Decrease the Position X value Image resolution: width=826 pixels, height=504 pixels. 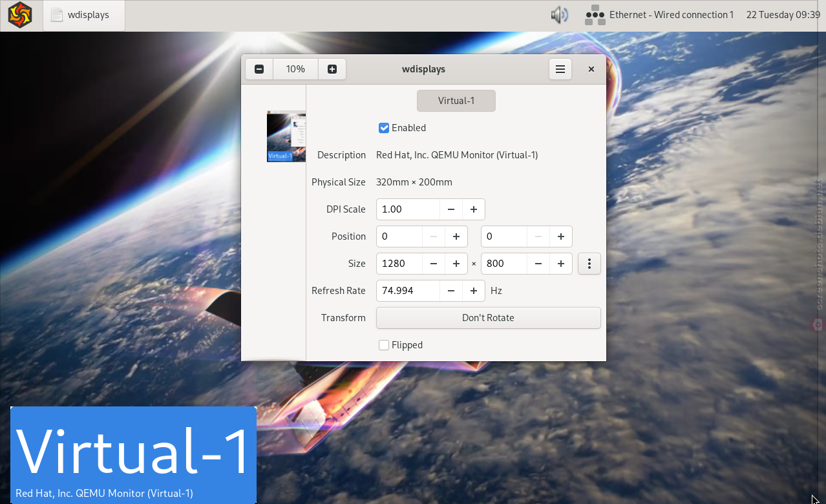point(434,236)
